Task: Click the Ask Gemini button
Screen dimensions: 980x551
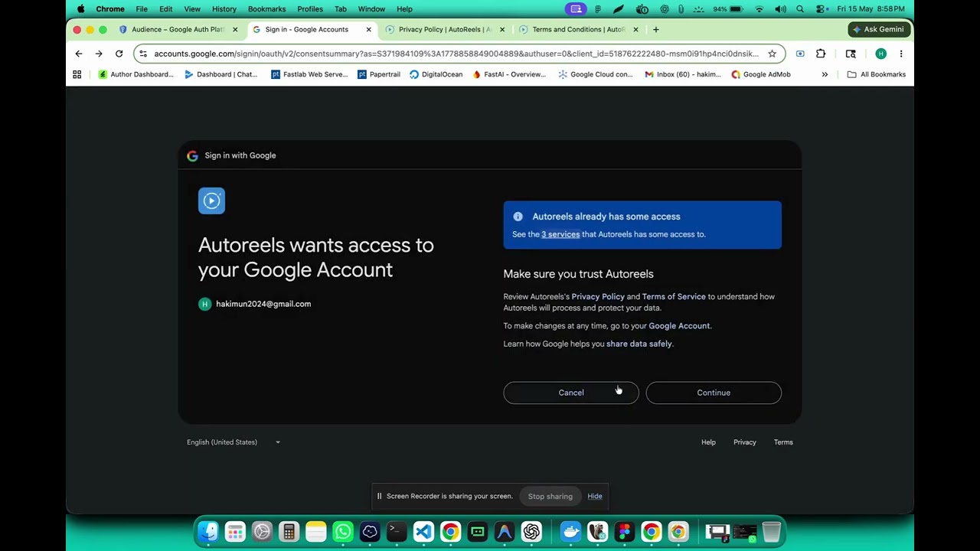Action: [878, 29]
